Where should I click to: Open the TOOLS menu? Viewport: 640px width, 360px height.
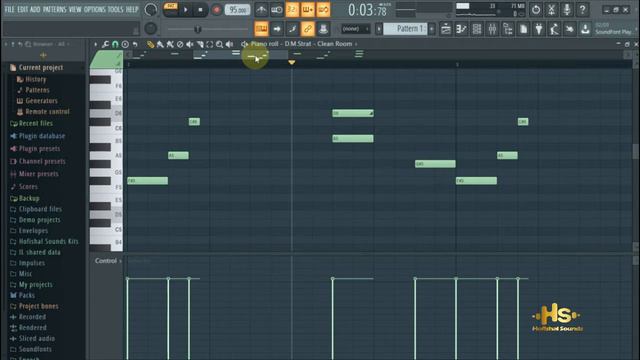[x=116, y=9]
